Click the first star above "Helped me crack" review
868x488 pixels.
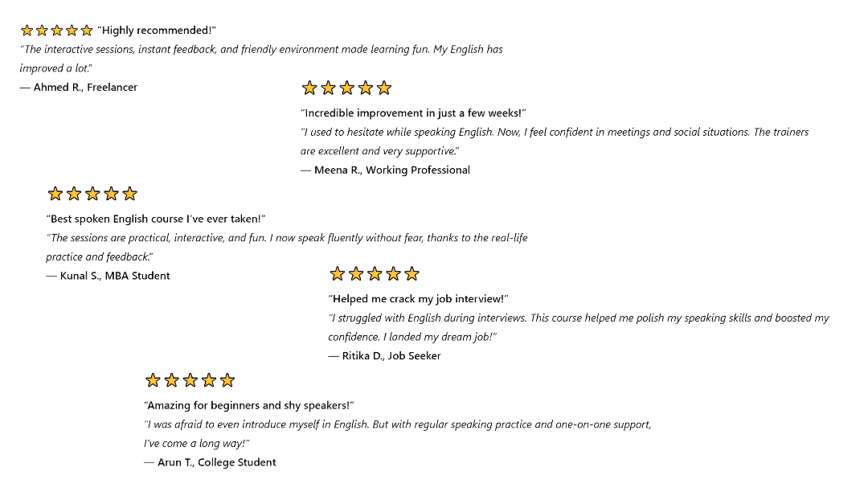pos(337,273)
